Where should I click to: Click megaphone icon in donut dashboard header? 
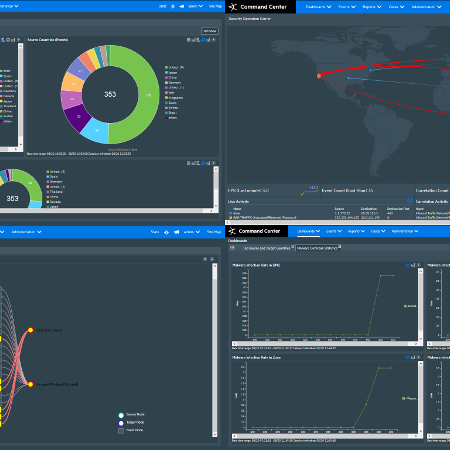pyautogui.click(x=182, y=6)
